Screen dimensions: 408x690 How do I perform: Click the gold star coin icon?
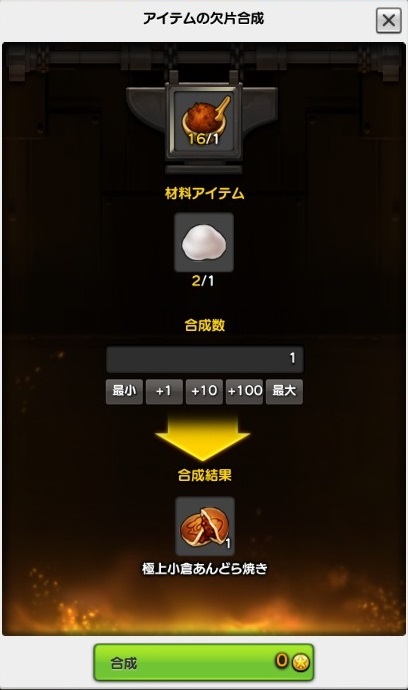(x=301, y=662)
